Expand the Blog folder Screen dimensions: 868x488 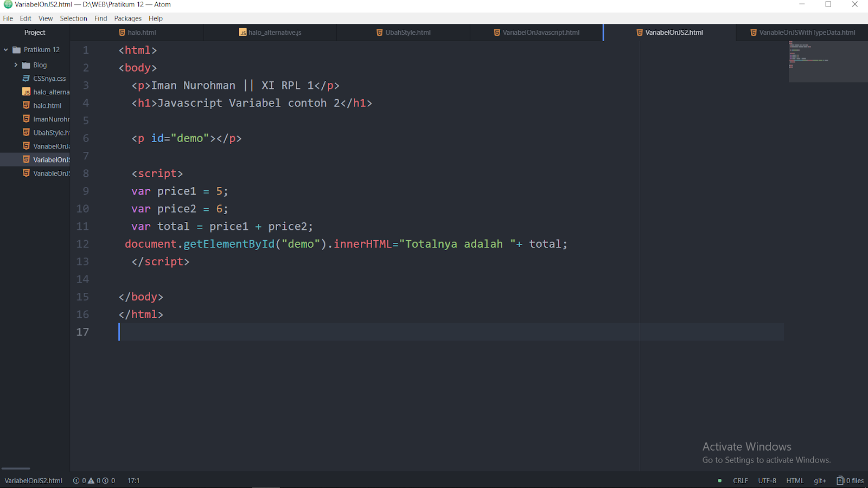click(17, 65)
